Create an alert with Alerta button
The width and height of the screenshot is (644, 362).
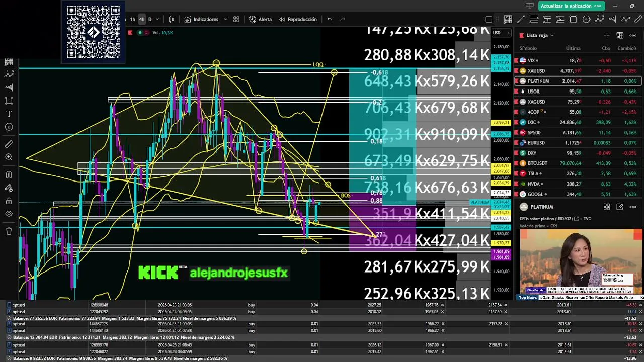pos(260,19)
